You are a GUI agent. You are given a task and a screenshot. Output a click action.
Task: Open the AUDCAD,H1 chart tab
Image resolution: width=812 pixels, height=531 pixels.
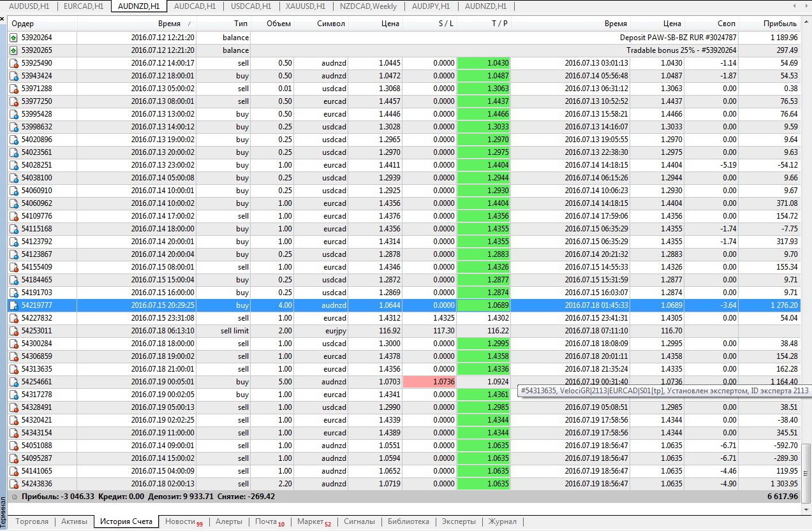pos(196,6)
